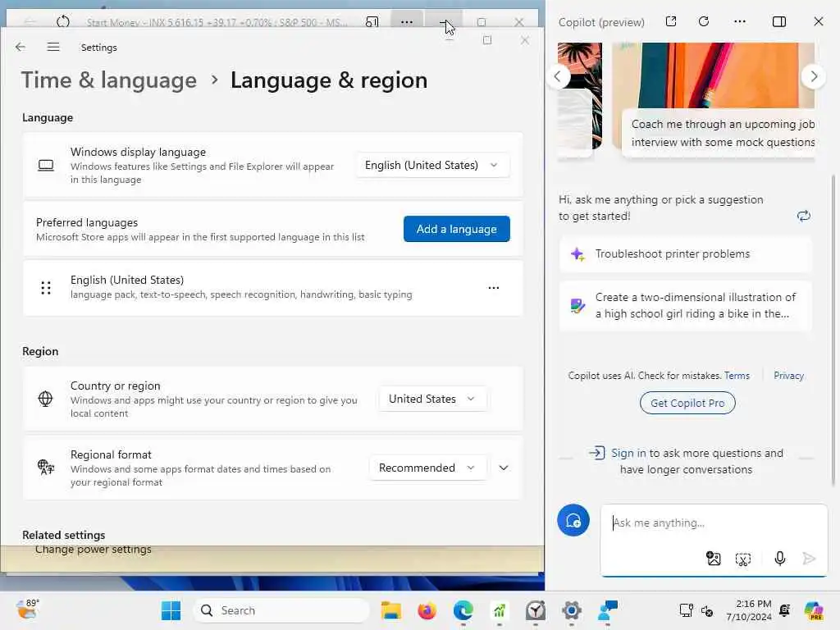Refresh Copilot suggestions with the cycle icon

804,216
